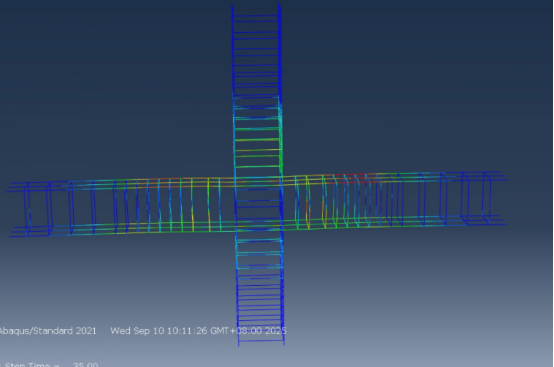Viewport: 554px width, 367px height.
Task: Pick the column's left longitudinal bar near the bottom
Action: coord(238,304)
